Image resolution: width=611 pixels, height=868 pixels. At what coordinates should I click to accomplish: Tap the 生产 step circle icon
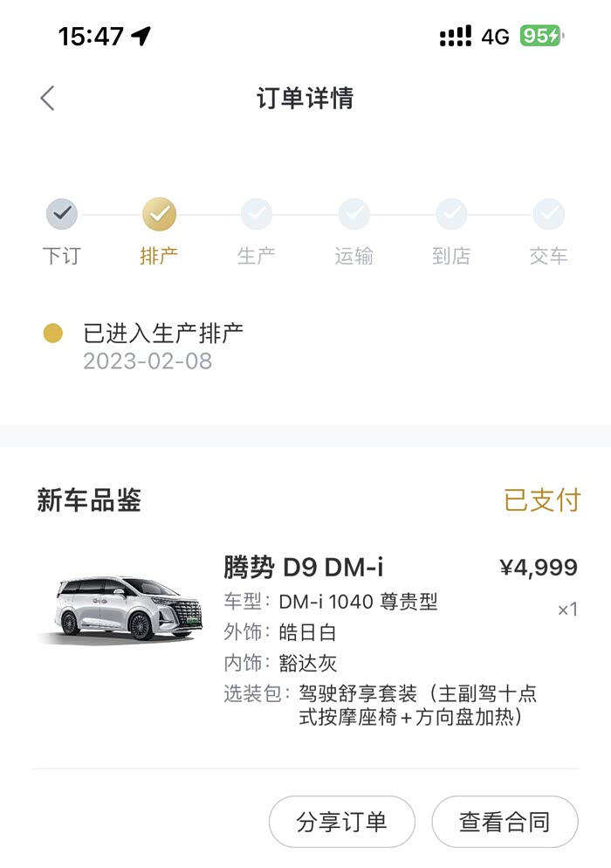click(257, 213)
